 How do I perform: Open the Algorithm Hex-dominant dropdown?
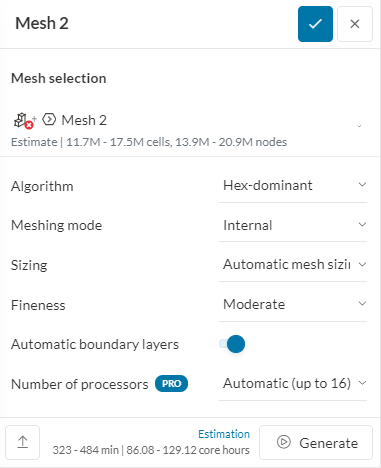click(x=293, y=185)
